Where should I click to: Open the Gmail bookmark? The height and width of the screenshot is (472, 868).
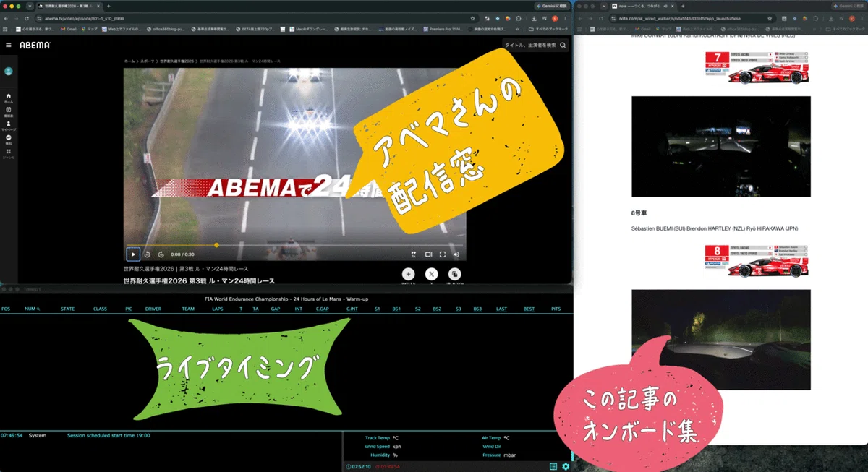coord(70,29)
